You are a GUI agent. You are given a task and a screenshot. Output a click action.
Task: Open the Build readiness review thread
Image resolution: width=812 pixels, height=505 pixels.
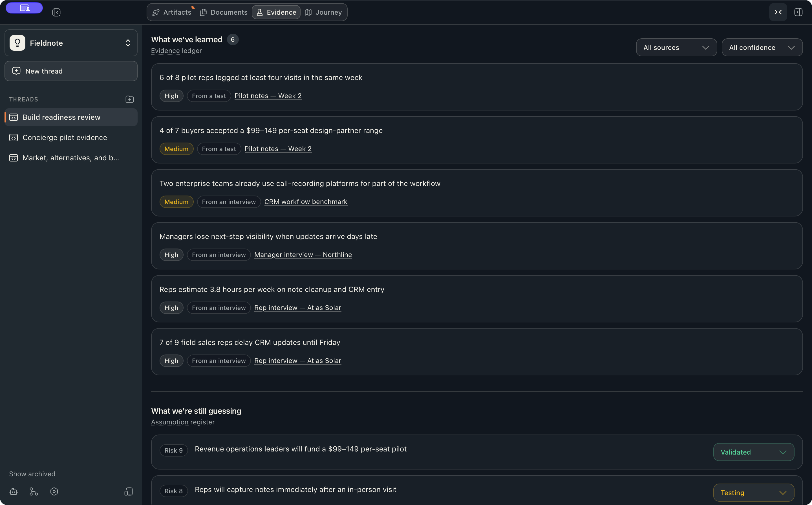71,117
